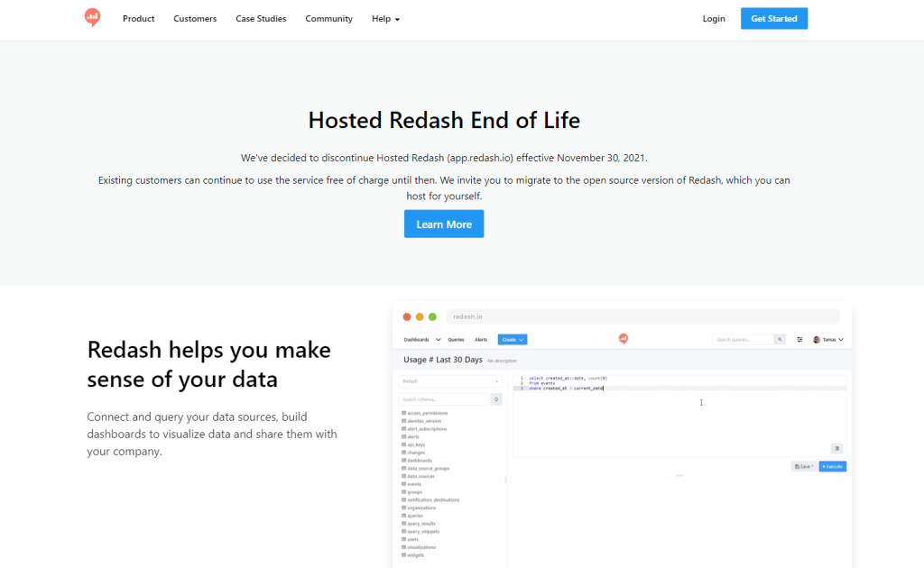This screenshot has height=568, width=924.
Task: Click the magnifier search icon in the demo navbar
Action: tap(780, 340)
